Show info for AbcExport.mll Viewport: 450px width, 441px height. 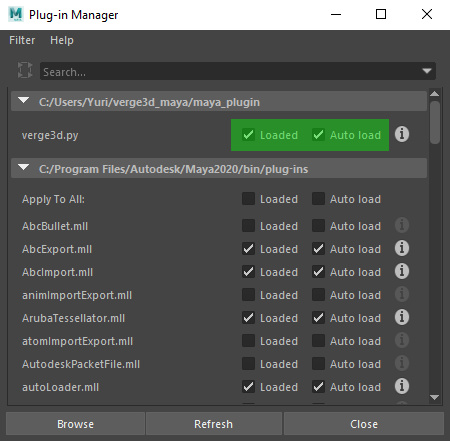pyautogui.click(x=402, y=249)
